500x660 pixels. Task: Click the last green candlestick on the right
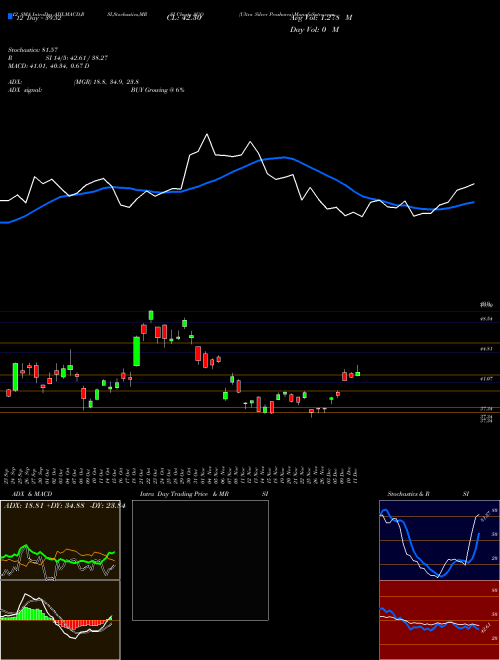pyautogui.click(x=358, y=373)
